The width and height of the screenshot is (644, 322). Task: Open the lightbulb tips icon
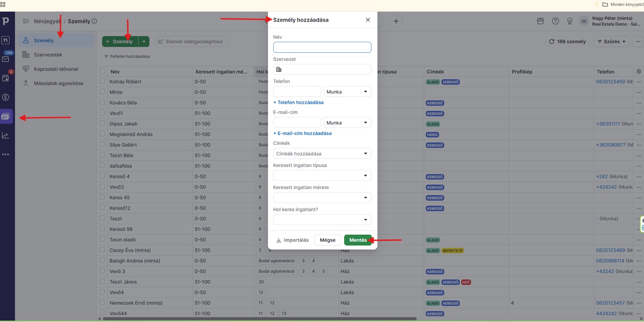point(570,21)
